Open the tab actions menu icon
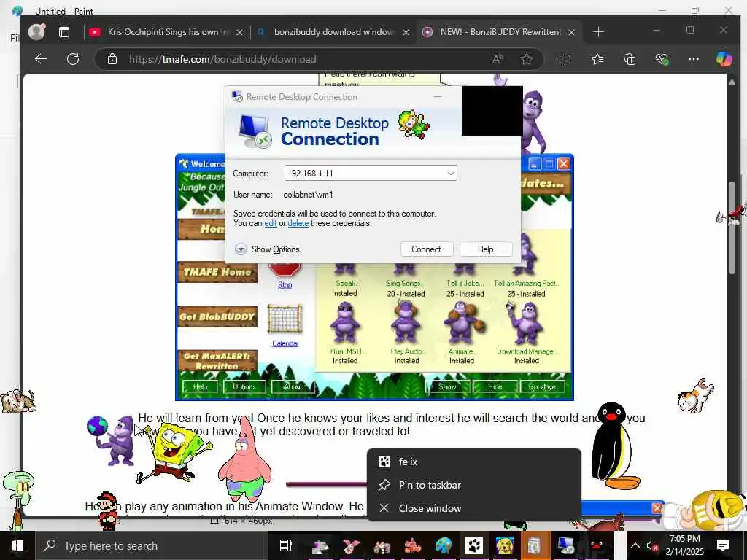This screenshot has width=747, height=560. (x=64, y=32)
